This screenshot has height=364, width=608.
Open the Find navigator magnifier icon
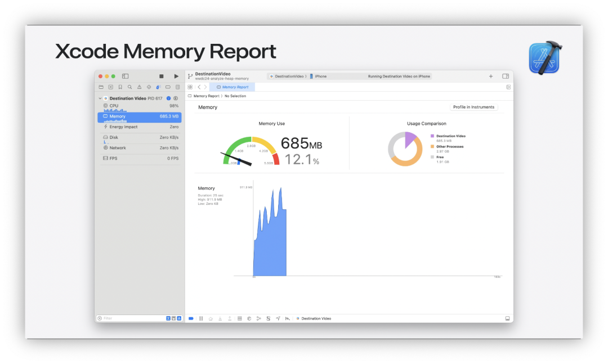(x=130, y=87)
